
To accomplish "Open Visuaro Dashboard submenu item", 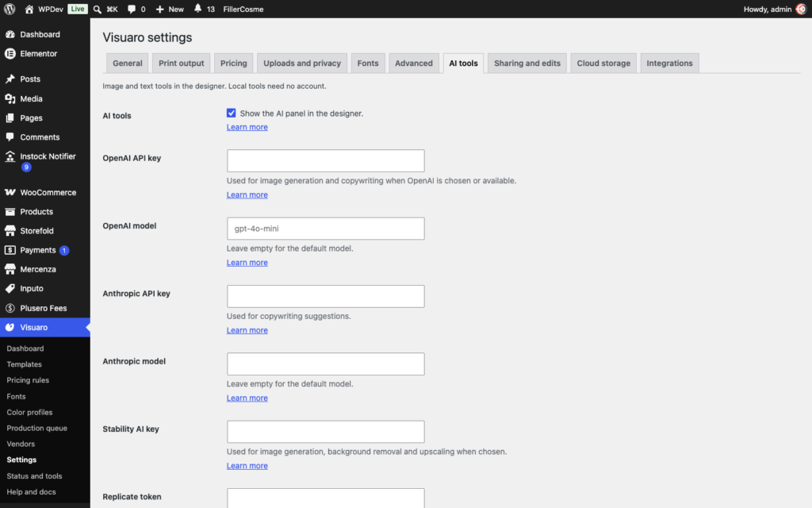I will pos(25,348).
